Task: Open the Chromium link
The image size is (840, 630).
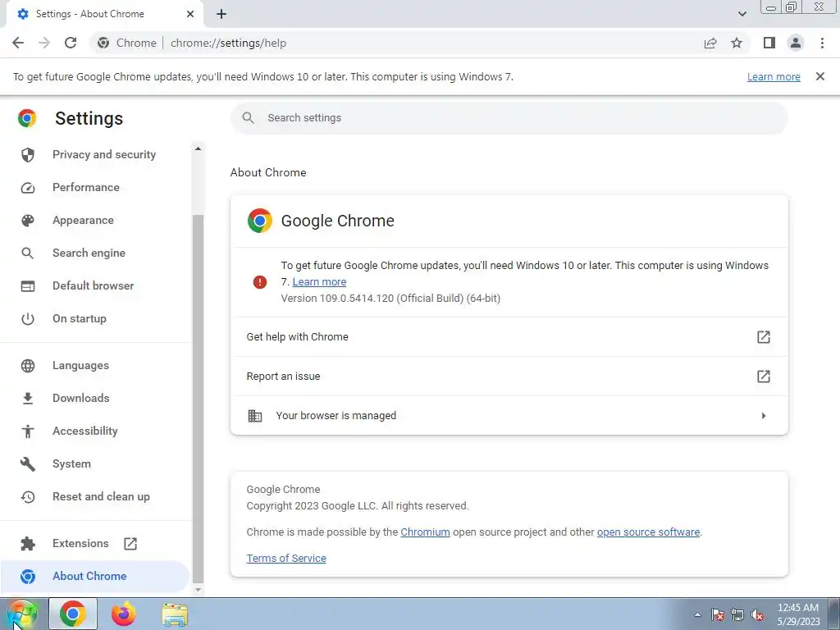Action: [x=426, y=532]
